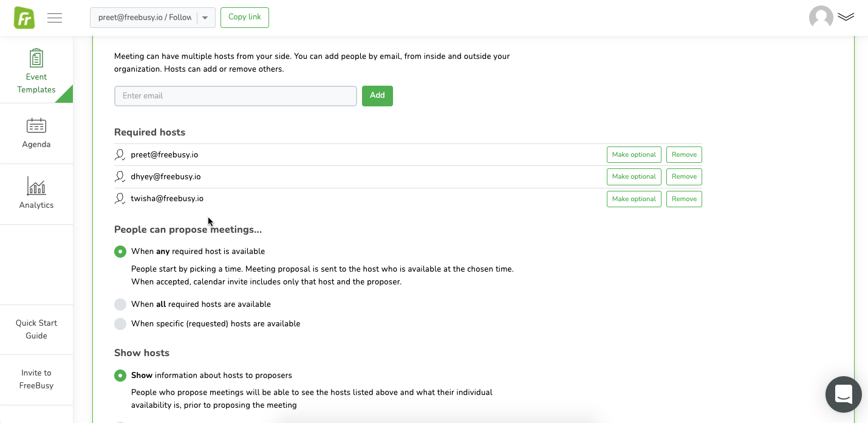Click the Enter email input field
Viewport: 868px width, 423px height.
click(236, 96)
